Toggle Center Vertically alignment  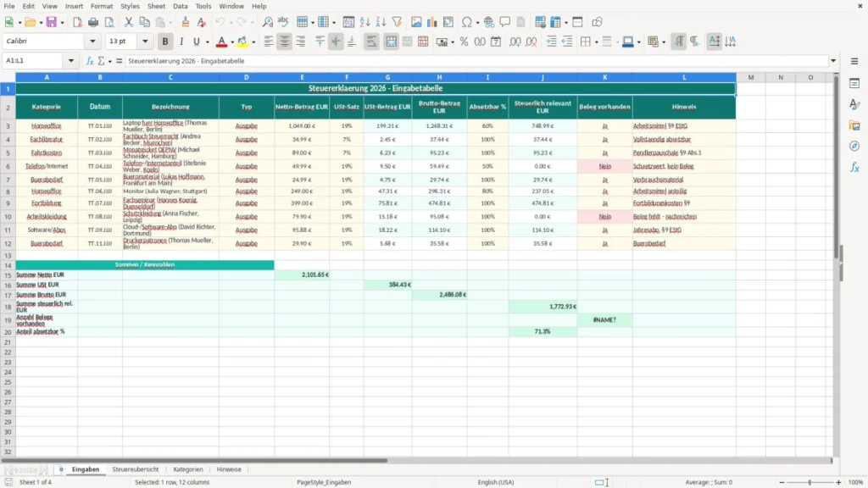pos(336,42)
